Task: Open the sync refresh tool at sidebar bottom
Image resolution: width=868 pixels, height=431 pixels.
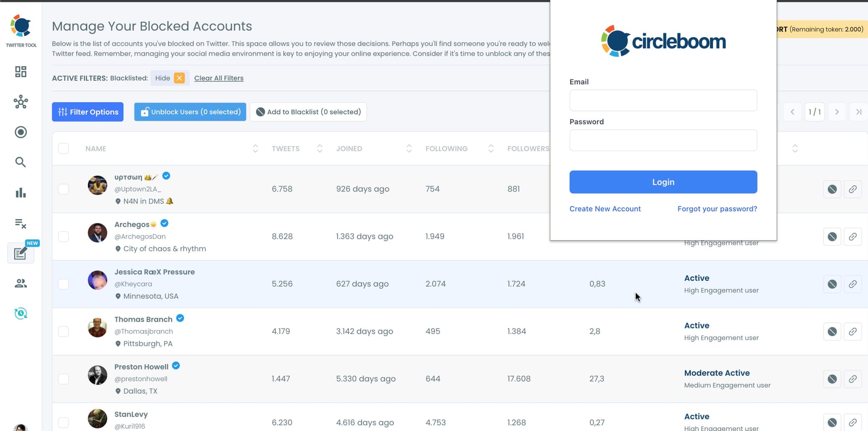Action: point(20,313)
